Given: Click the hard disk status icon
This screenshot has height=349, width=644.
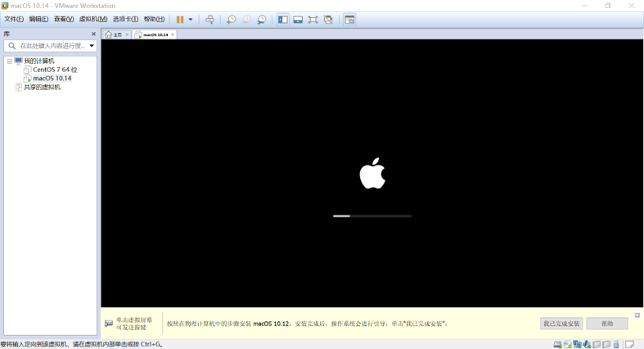Looking at the screenshot, I should 558,344.
